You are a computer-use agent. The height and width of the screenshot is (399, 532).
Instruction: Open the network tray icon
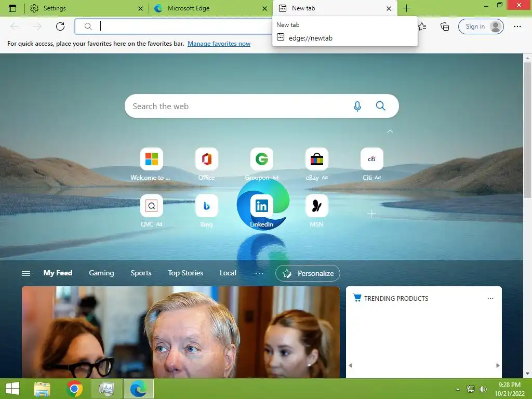coord(471,389)
